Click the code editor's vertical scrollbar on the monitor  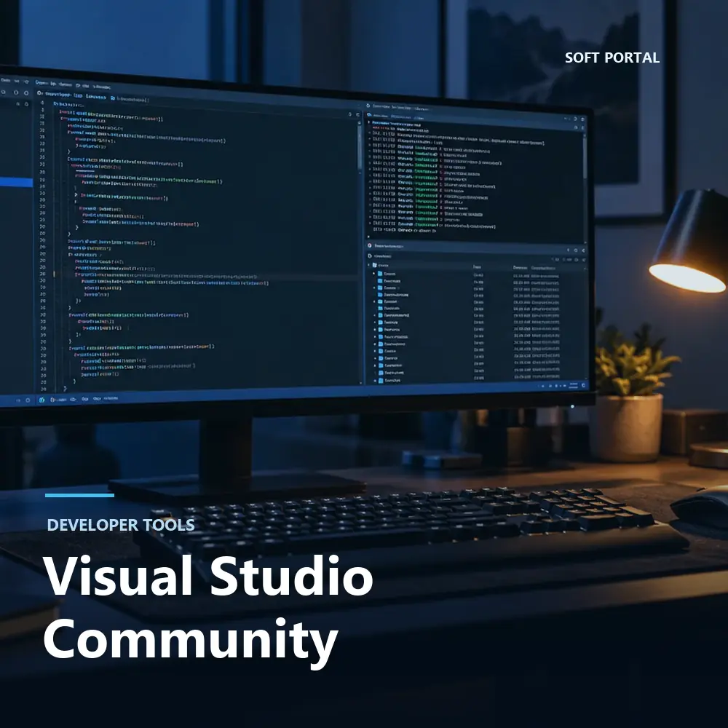(360, 146)
